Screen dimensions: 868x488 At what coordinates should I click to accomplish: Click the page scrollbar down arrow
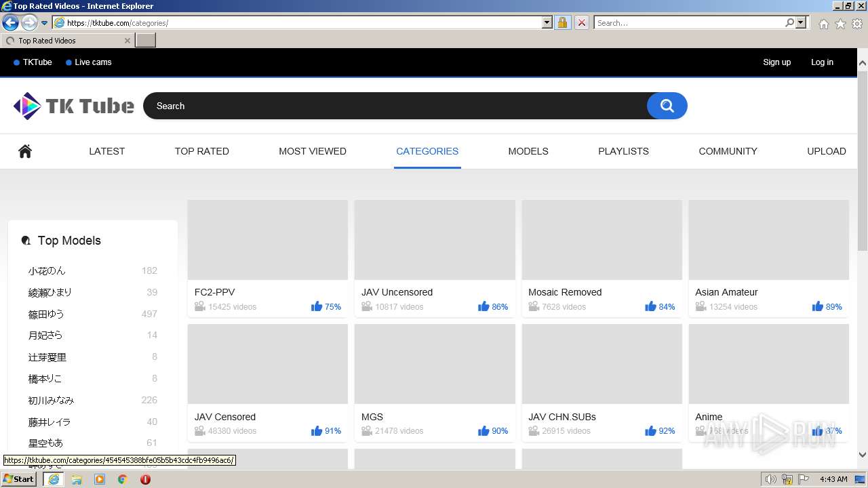(863, 455)
